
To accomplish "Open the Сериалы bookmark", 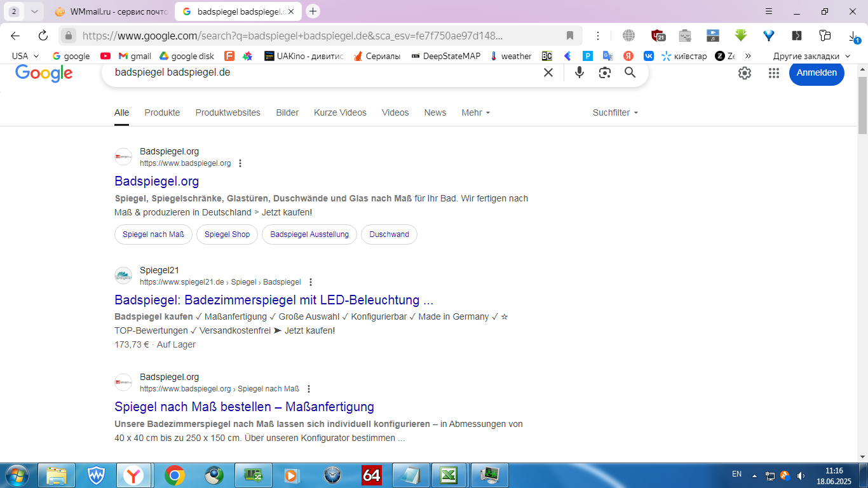I will 377,56.
